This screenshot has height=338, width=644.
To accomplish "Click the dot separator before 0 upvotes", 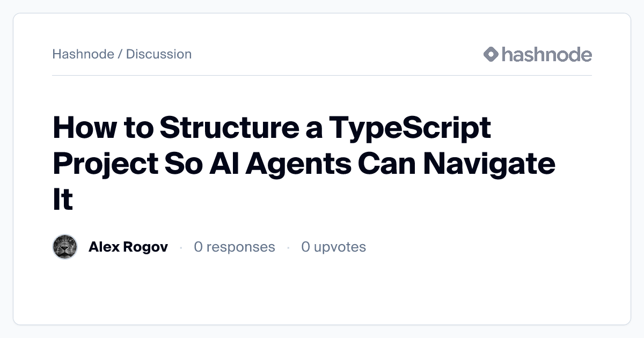I will [x=288, y=247].
